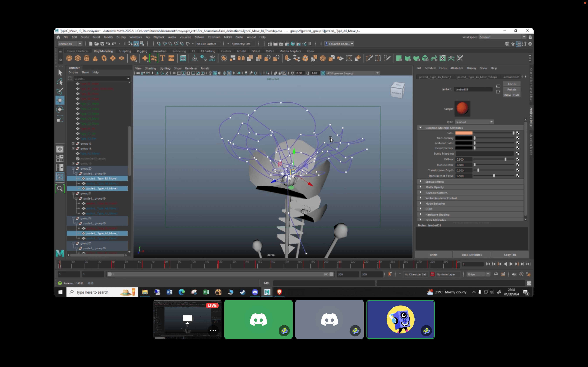Toggle timeline sound mute icon
The image size is (588, 367).
coord(514,274)
